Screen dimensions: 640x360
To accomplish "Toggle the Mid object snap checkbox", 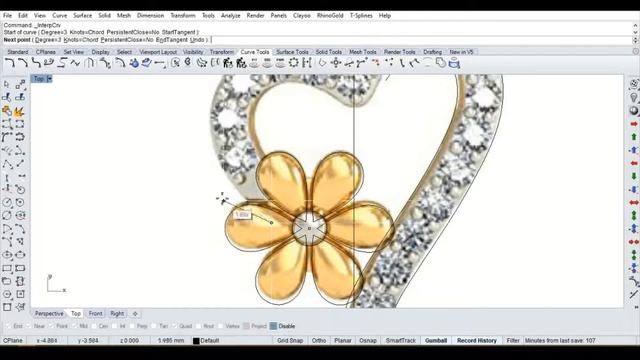I will pos(74,326).
